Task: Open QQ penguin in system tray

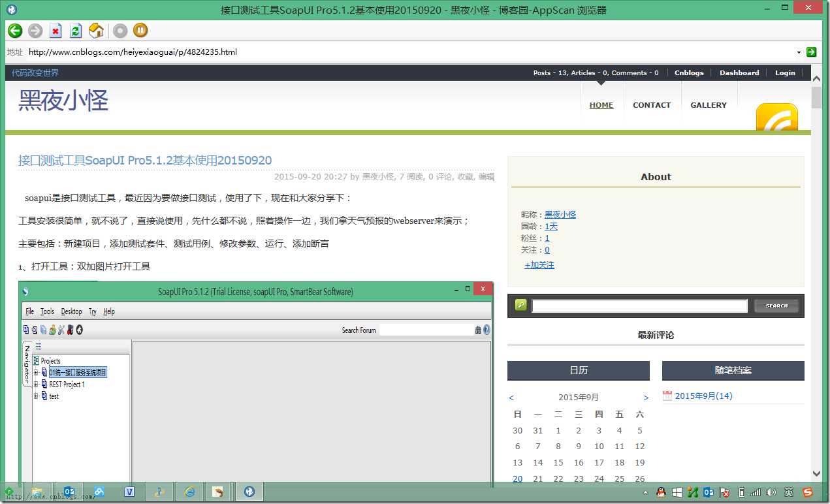Action: point(661,492)
